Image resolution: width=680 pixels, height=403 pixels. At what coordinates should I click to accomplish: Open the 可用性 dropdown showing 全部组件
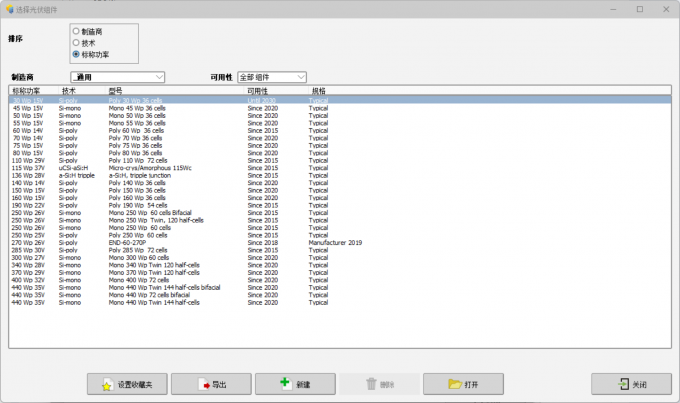(x=271, y=77)
